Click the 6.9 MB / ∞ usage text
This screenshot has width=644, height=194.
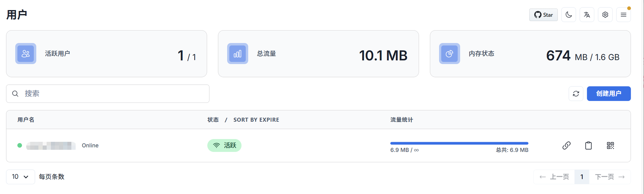(404, 150)
